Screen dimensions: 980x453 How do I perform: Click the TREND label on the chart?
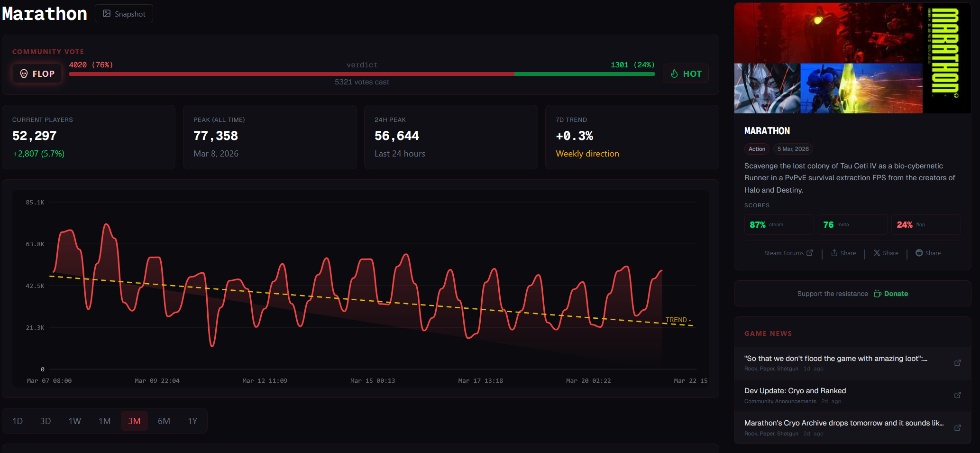(x=678, y=320)
